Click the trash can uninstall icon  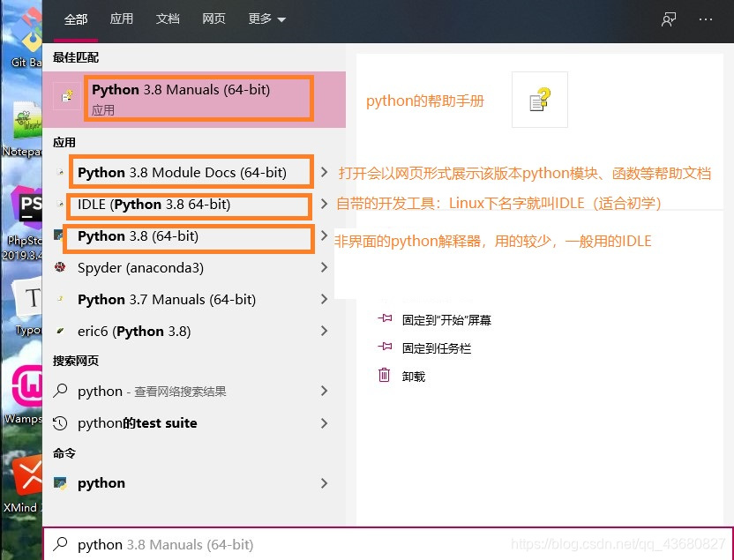click(x=384, y=375)
